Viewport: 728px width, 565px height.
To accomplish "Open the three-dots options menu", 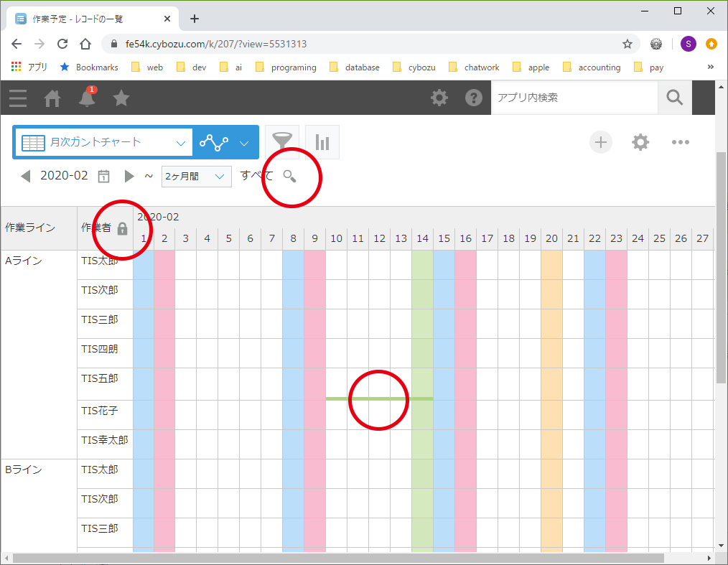I will click(x=680, y=142).
